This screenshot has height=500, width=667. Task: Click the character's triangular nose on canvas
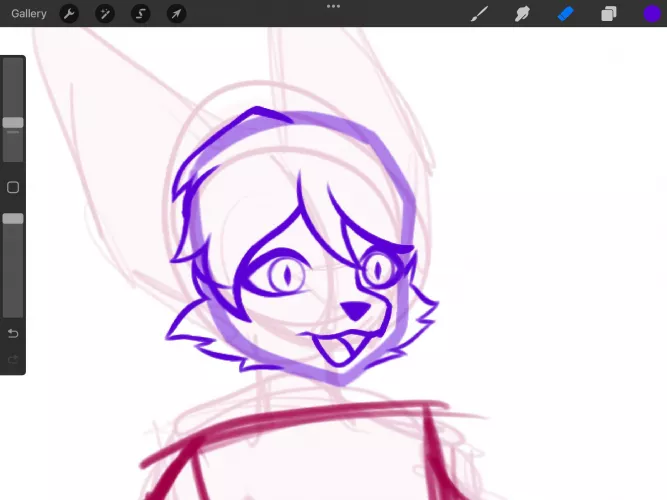click(351, 311)
